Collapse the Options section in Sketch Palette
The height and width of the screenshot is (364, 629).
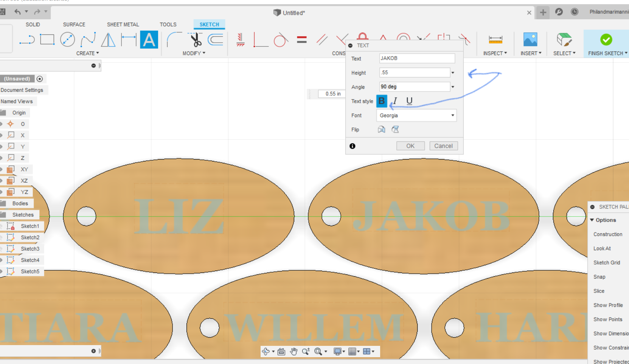tap(592, 220)
